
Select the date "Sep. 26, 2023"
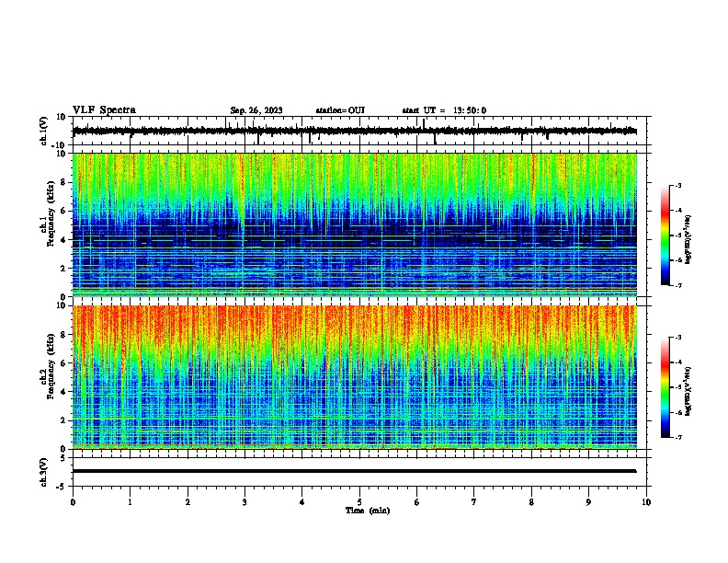[256, 110]
